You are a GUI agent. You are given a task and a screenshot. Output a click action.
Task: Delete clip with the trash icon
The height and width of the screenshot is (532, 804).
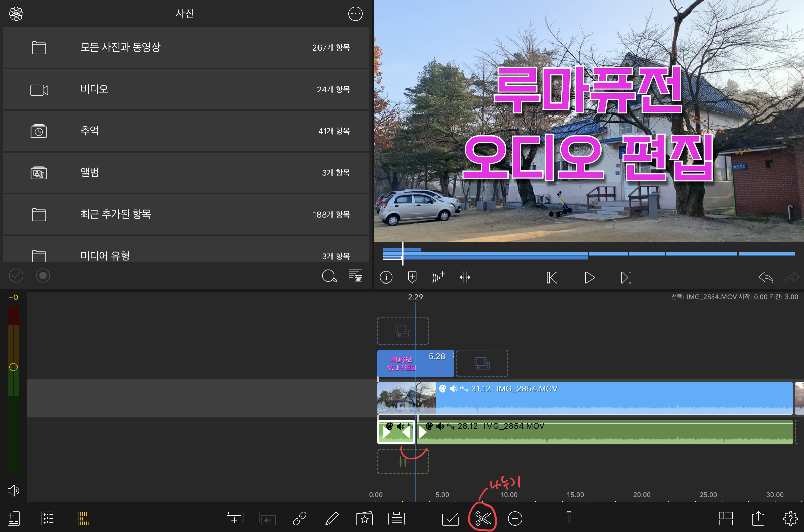coord(569,519)
